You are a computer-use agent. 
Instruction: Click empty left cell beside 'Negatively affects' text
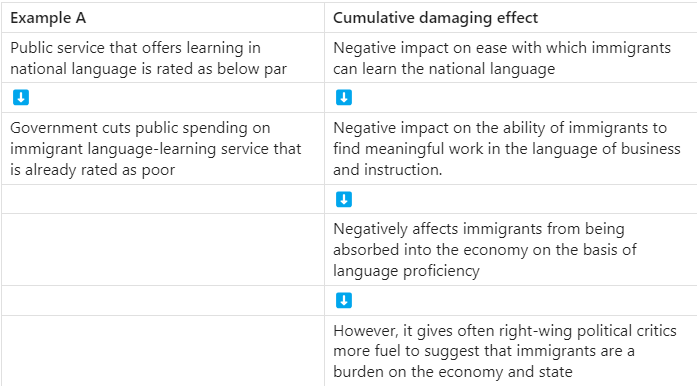pyautogui.click(x=163, y=249)
